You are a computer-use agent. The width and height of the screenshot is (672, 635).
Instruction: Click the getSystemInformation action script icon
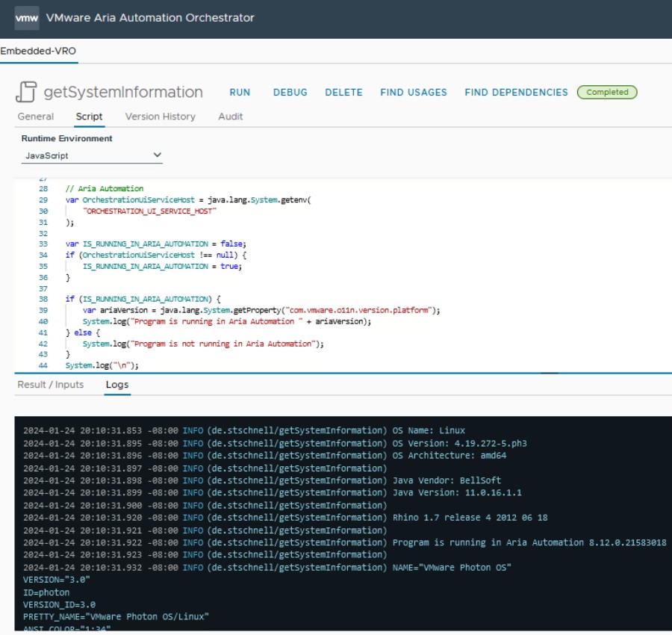(x=26, y=92)
